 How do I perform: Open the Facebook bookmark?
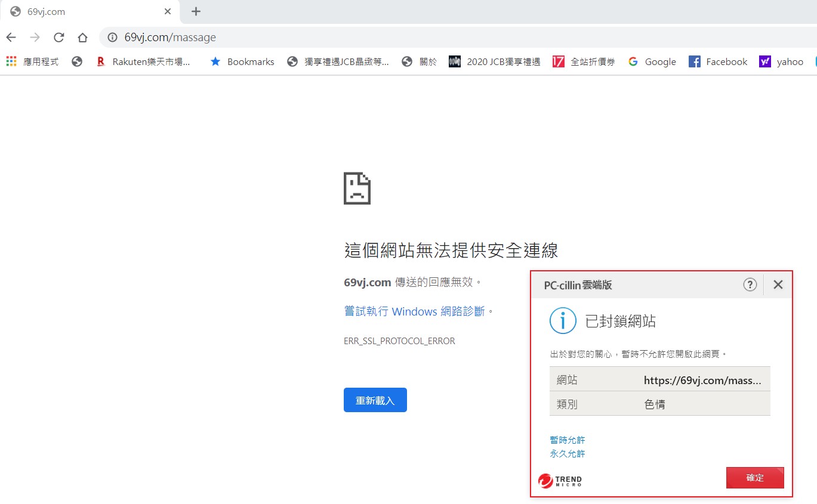(x=718, y=61)
